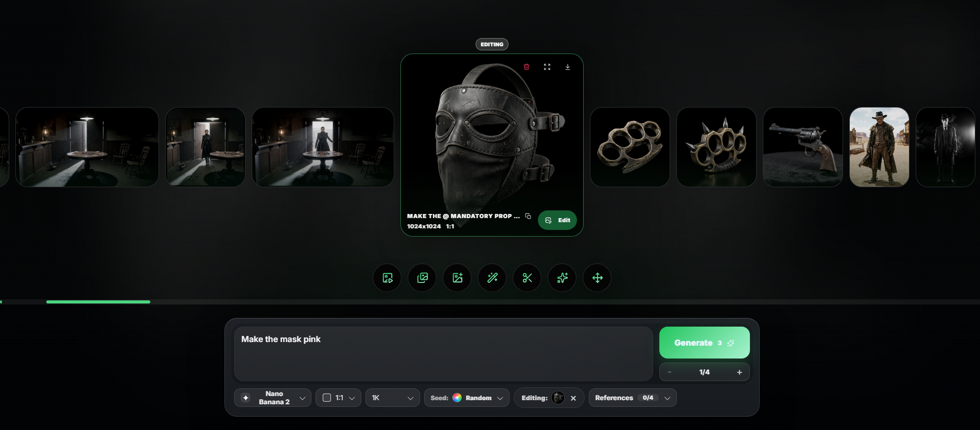Screen dimensions: 980x430
Task: Remove the editing image with X
Action: 573,398
